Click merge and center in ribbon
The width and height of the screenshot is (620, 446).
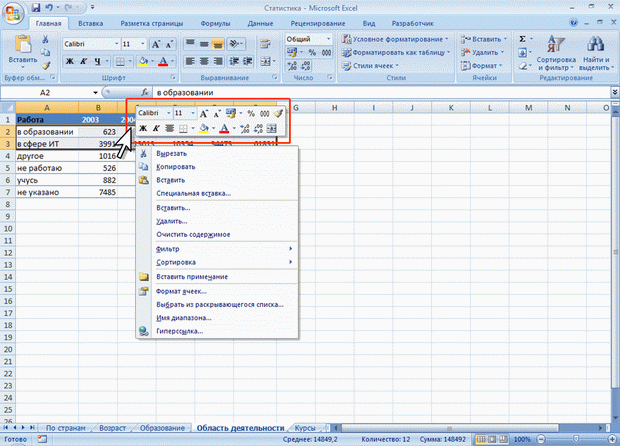(x=265, y=61)
